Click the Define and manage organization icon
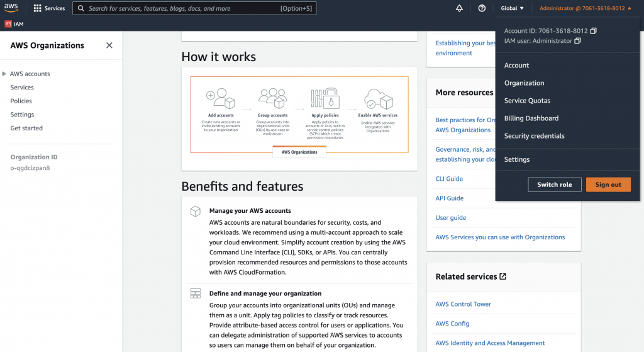This screenshot has width=644, height=352. (196, 293)
